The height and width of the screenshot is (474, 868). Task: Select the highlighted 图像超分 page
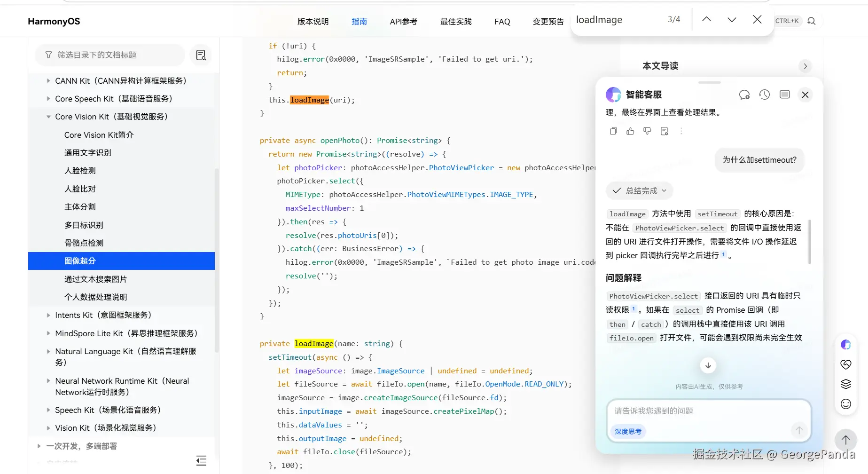click(121, 261)
